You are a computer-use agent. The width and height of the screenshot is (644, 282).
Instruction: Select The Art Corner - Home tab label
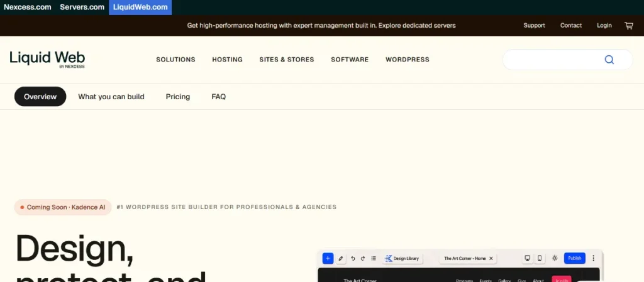[x=465, y=259]
